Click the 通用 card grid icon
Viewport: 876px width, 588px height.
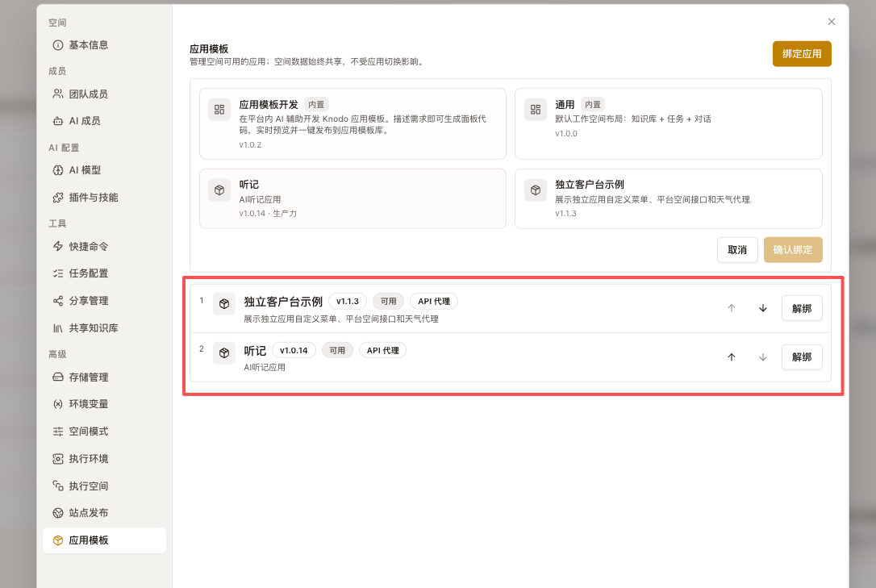tap(536, 110)
